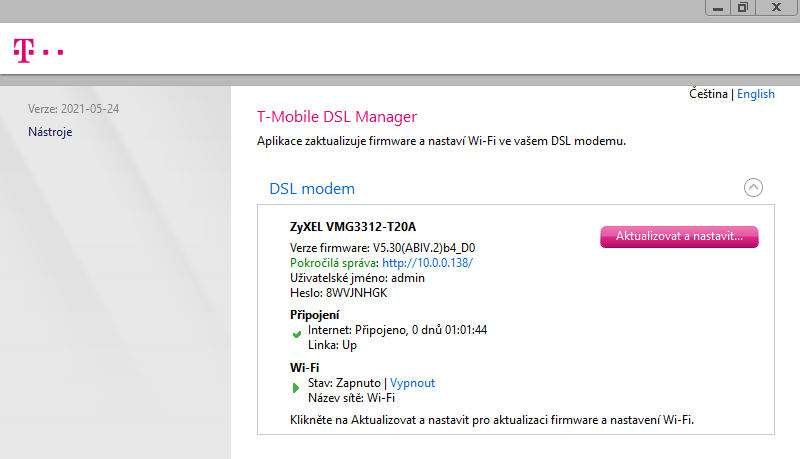Screen dimensions: 800x459
Task: Click the ZyXEL VMG3312-T20A model name
Action: point(353,227)
